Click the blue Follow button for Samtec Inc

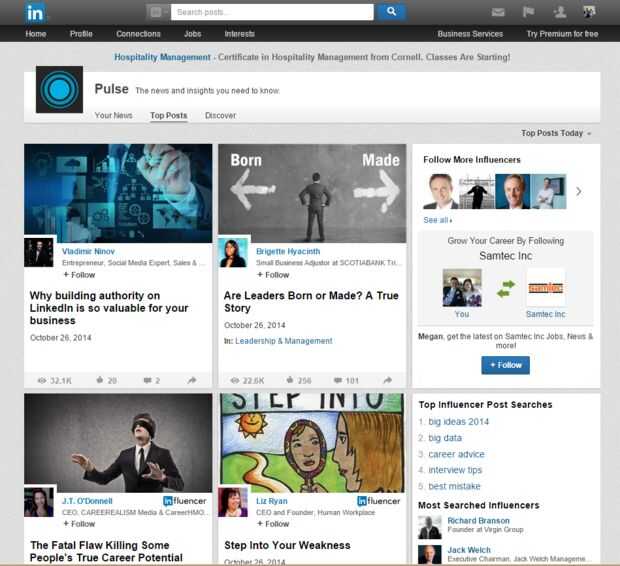click(505, 365)
